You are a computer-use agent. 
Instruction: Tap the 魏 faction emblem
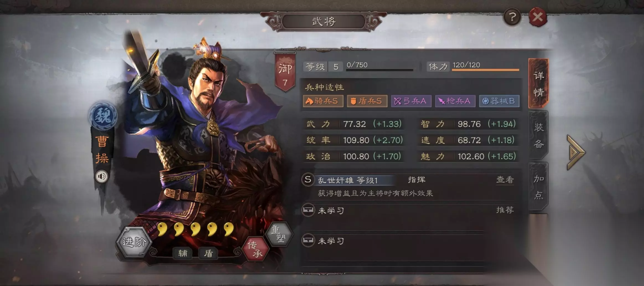(x=103, y=116)
